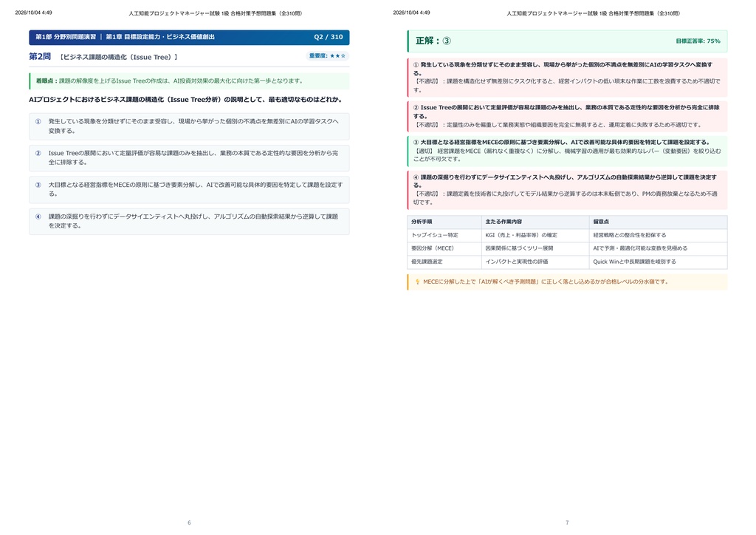Viewport: 756px width, 535px height.
Task: Click explanation ④ box mentioning 本末転倒
Action: coord(567,190)
